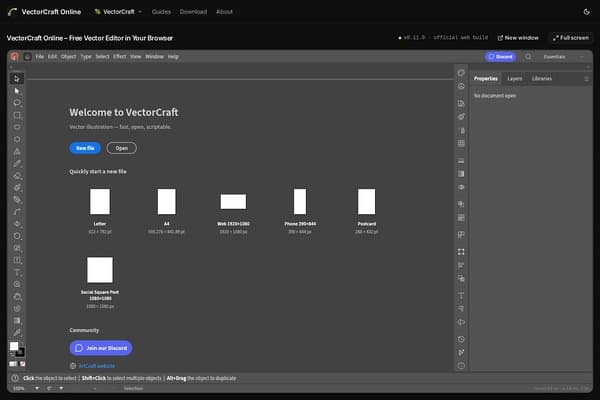
Task: Click the white fill color swatch
Action: 14,346
